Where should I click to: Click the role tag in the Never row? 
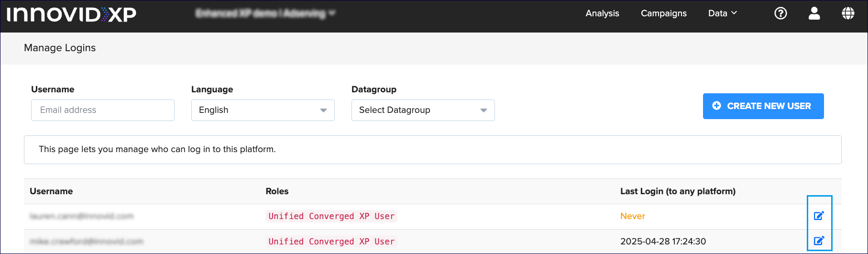click(x=331, y=216)
